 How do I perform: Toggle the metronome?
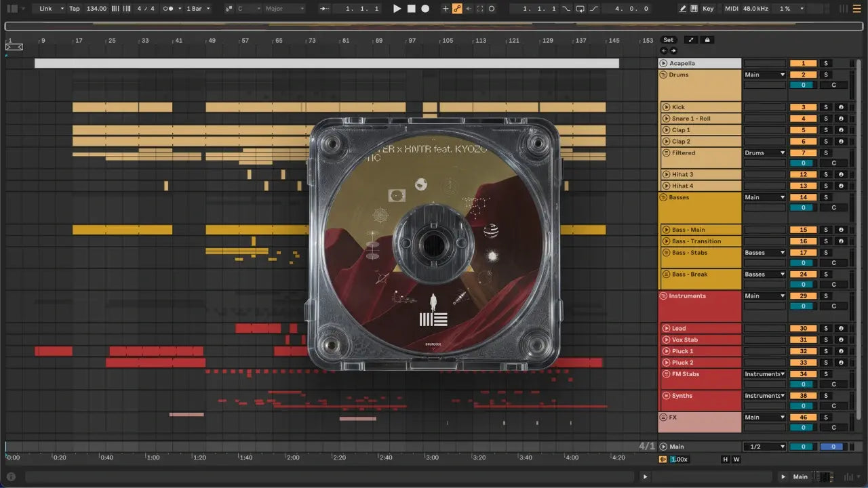tap(169, 9)
